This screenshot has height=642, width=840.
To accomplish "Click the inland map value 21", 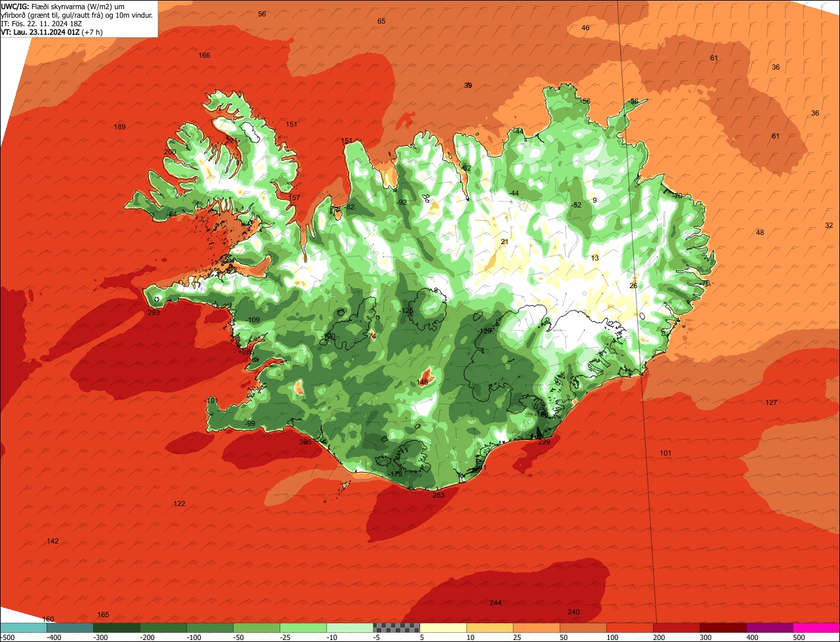I will pos(505,242).
